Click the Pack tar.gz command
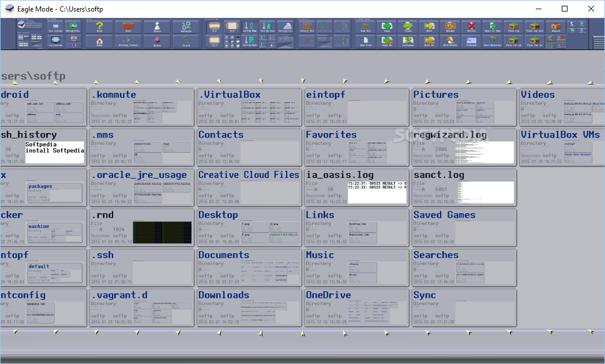 point(513,41)
